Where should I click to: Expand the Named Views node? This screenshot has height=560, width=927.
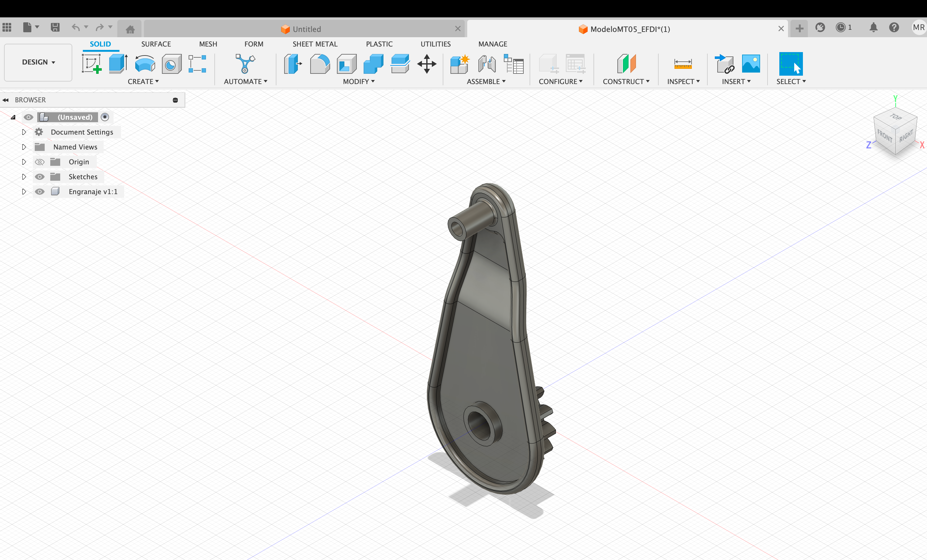click(x=24, y=147)
